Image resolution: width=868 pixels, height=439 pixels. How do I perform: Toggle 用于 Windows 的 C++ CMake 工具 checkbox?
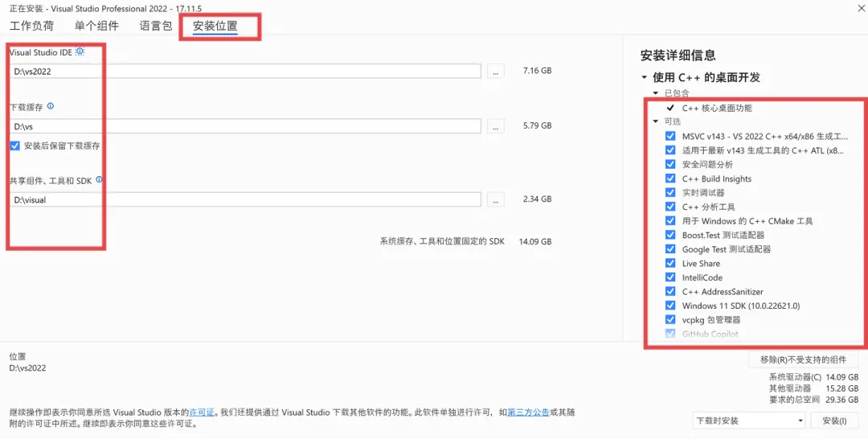[x=670, y=221]
